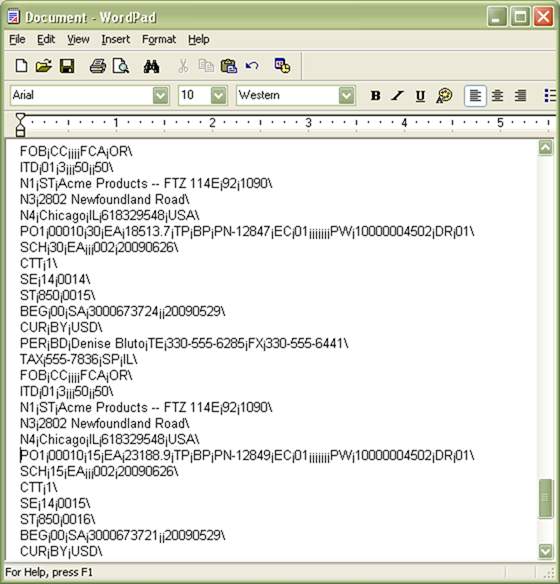The height and width of the screenshot is (584, 560).
Task: Toggle Bold formatting
Action: pyautogui.click(x=375, y=96)
